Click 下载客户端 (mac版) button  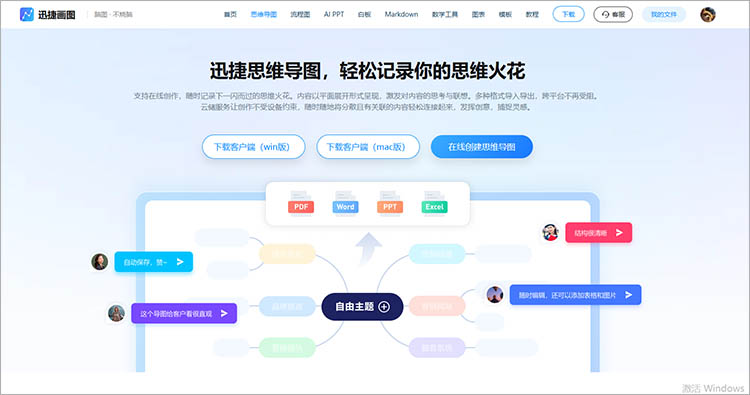368,147
